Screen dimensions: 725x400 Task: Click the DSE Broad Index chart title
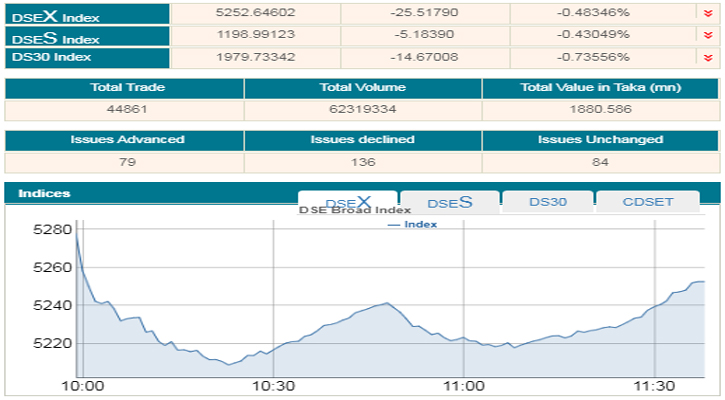pyautogui.click(x=355, y=210)
